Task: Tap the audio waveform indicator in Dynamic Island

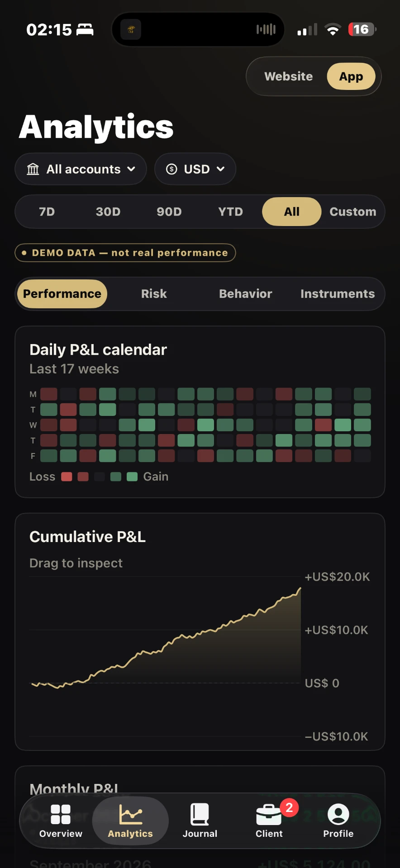Action: coord(266,30)
